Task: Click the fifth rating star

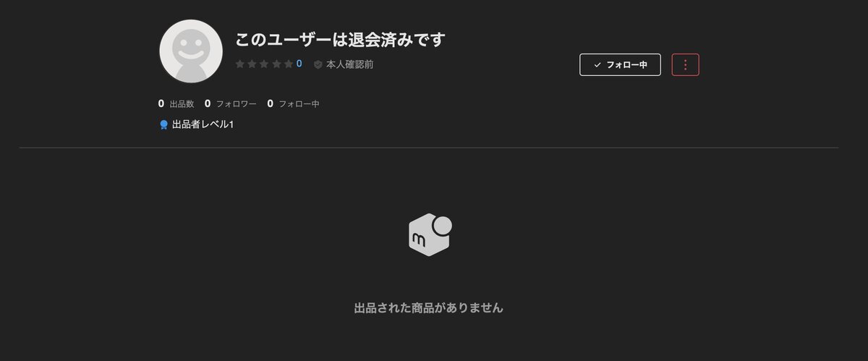Action: click(x=289, y=64)
